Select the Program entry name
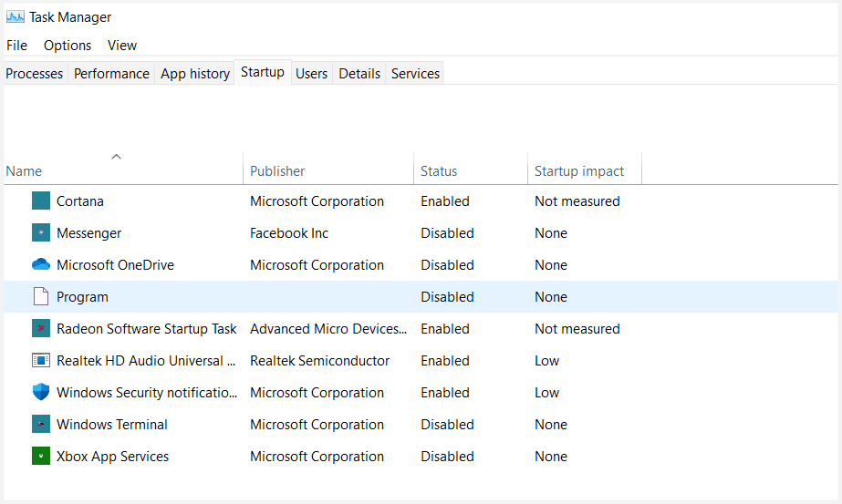 pyautogui.click(x=82, y=297)
